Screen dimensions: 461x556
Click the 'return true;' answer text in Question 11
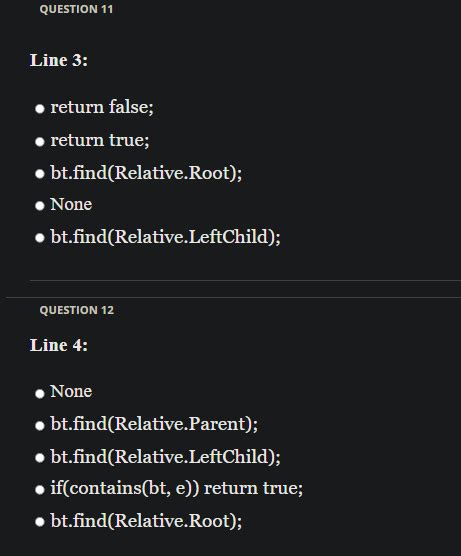click(100, 140)
